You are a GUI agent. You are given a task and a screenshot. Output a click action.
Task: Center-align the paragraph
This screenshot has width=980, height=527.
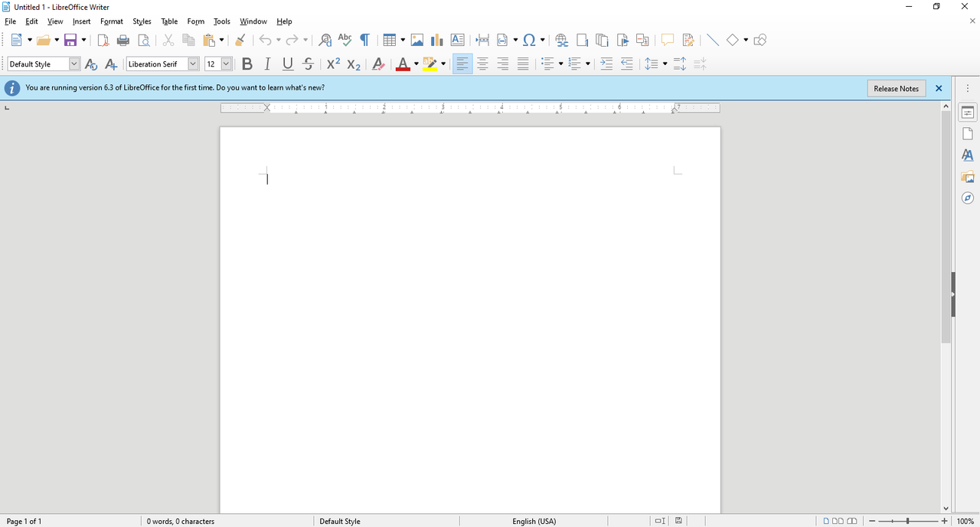click(482, 64)
